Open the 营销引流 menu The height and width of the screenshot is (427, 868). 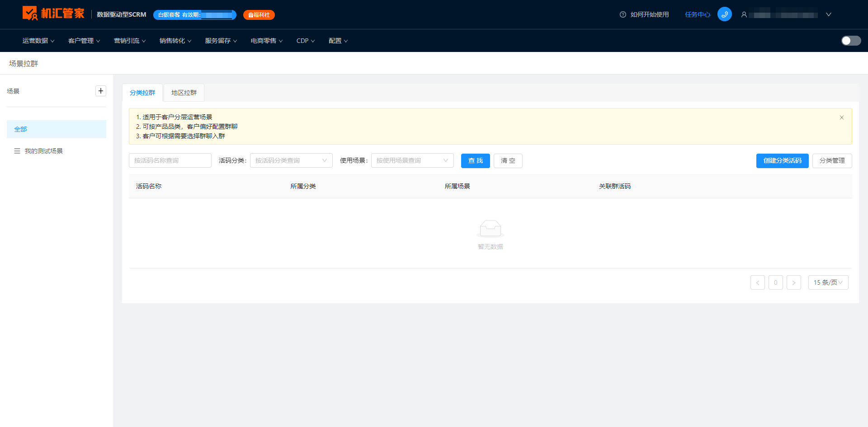[130, 41]
